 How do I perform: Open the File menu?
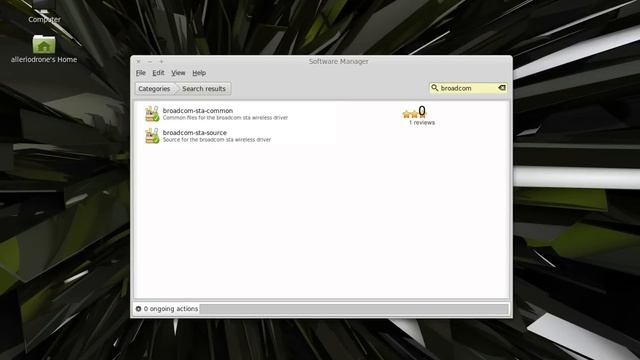coord(140,73)
